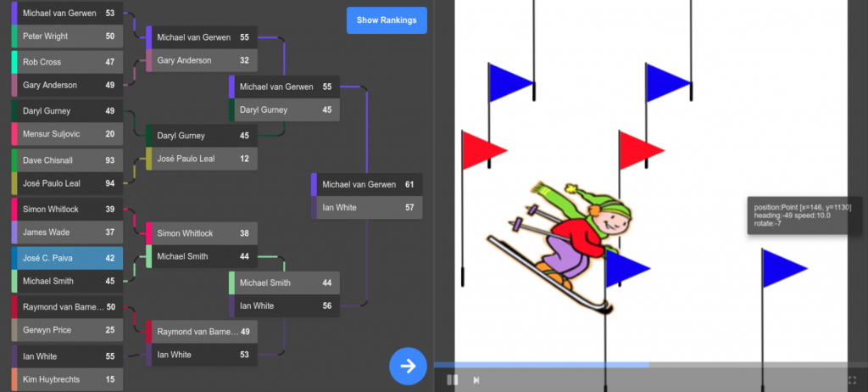Click Raymond van Barneveld score 49 row

(202, 332)
